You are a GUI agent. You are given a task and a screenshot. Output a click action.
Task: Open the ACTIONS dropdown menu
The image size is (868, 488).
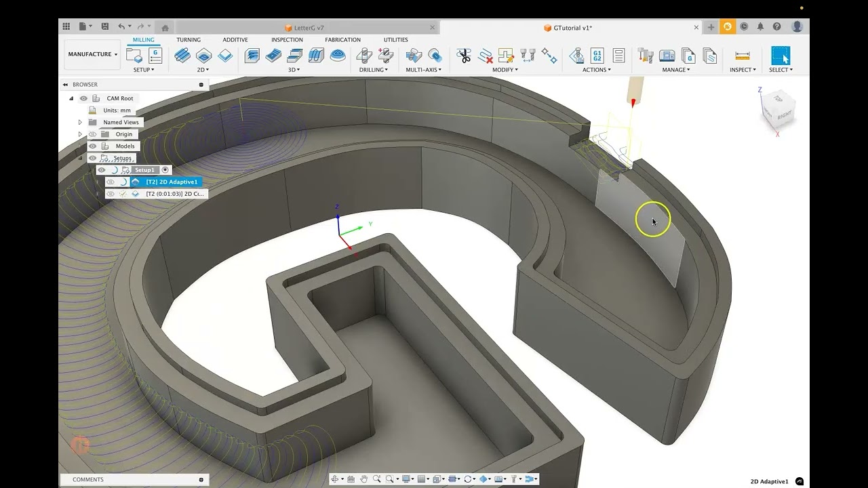pyautogui.click(x=597, y=70)
